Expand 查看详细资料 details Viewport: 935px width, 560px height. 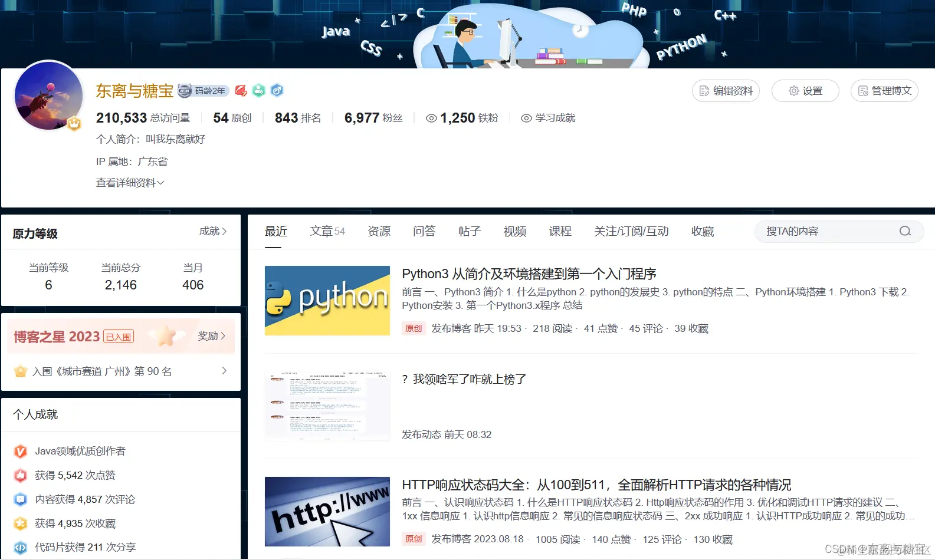click(x=130, y=183)
